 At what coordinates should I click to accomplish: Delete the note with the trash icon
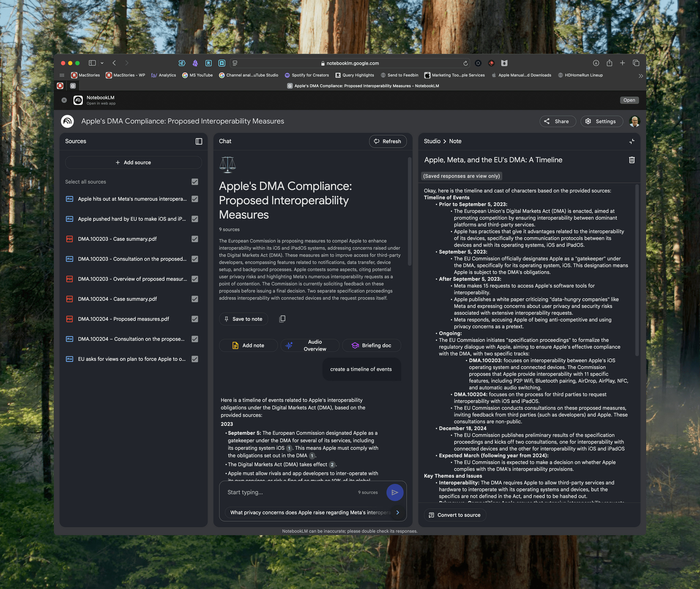click(632, 160)
